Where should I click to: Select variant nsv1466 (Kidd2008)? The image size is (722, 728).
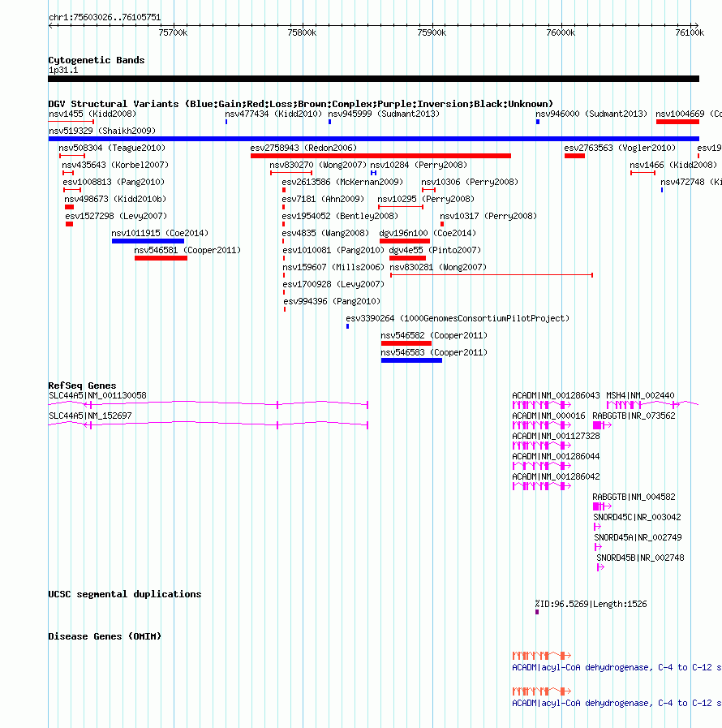673,165
